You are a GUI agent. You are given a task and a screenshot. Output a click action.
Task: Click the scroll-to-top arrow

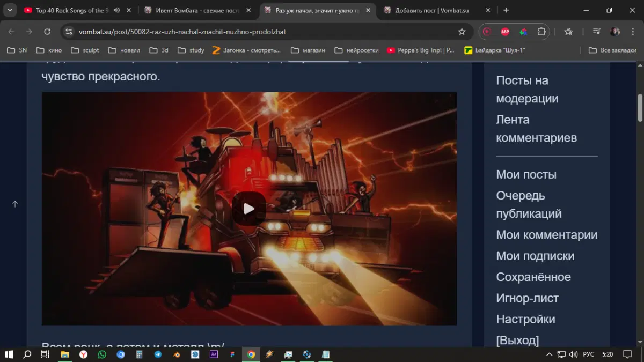pyautogui.click(x=15, y=204)
